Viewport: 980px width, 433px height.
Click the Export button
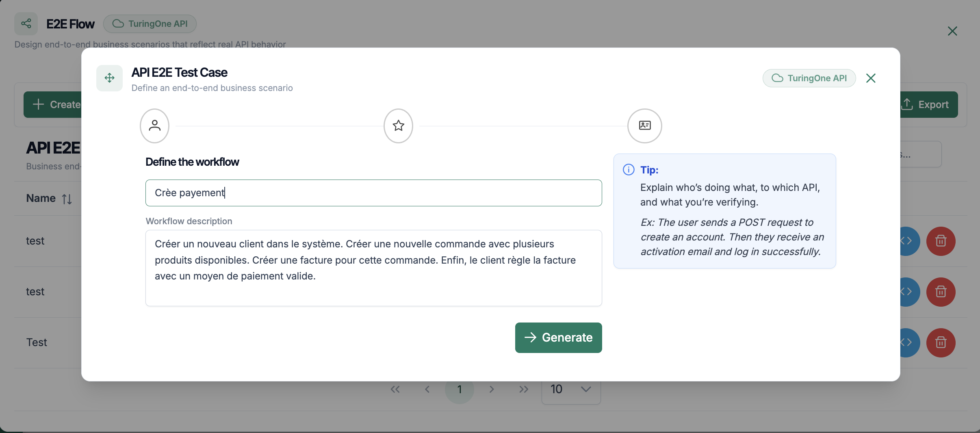pyautogui.click(x=928, y=105)
